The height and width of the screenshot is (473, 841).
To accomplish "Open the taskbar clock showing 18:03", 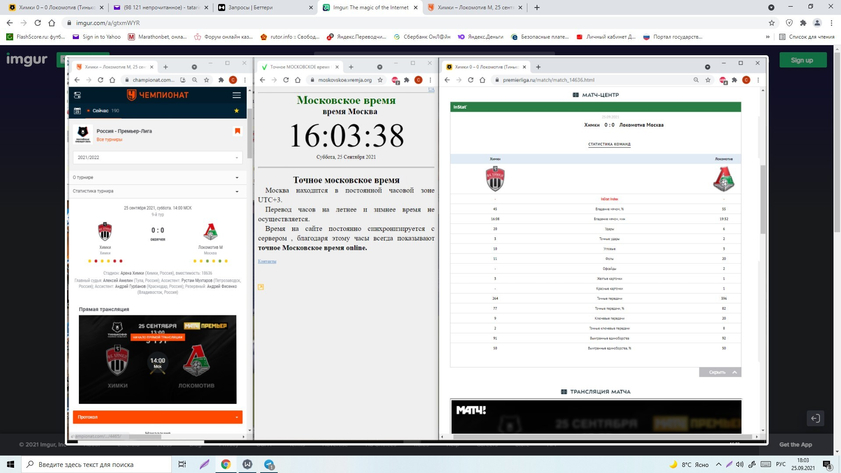I will click(803, 464).
